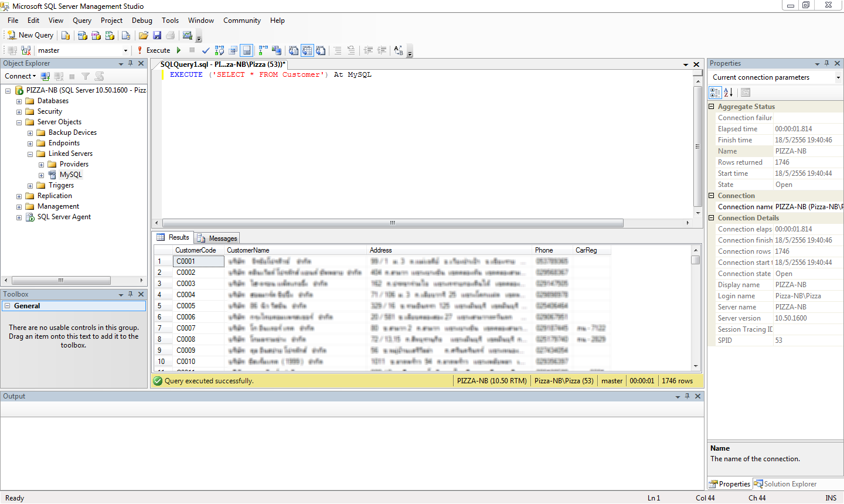Click the Analysis Services DMX Query icon
844x504 pixels.
tap(96, 35)
